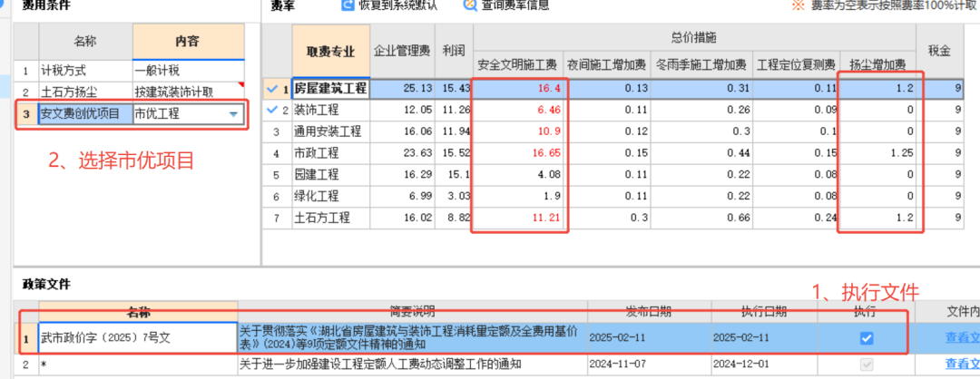Click 简要说明 column header
This screenshot has height=379, width=980.
413,312
